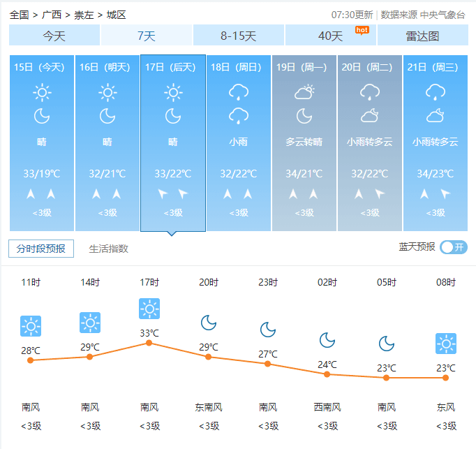Click the 34/23℃ temperature text
This screenshot has width=476, height=449.
pos(436,173)
